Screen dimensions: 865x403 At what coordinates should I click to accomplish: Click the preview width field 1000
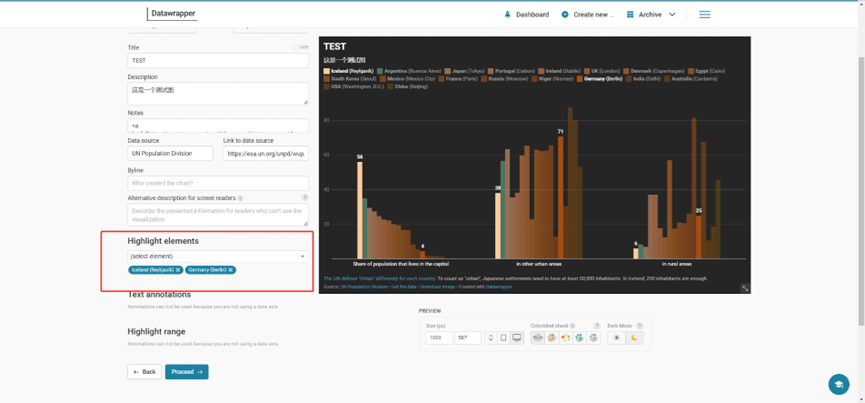pyautogui.click(x=439, y=338)
